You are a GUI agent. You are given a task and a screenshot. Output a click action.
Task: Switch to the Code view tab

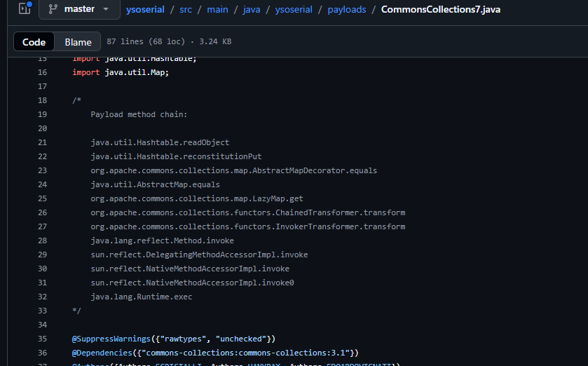(x=34, y=42)
